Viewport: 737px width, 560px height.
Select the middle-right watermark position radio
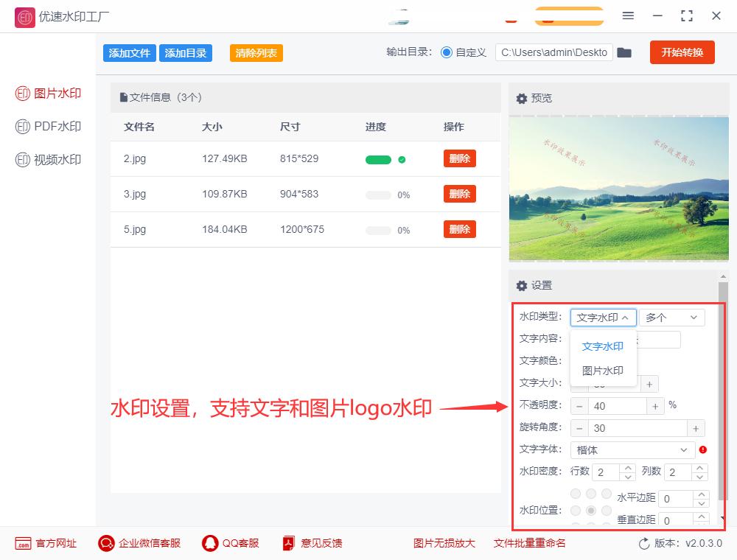click(x=607, y=510)
